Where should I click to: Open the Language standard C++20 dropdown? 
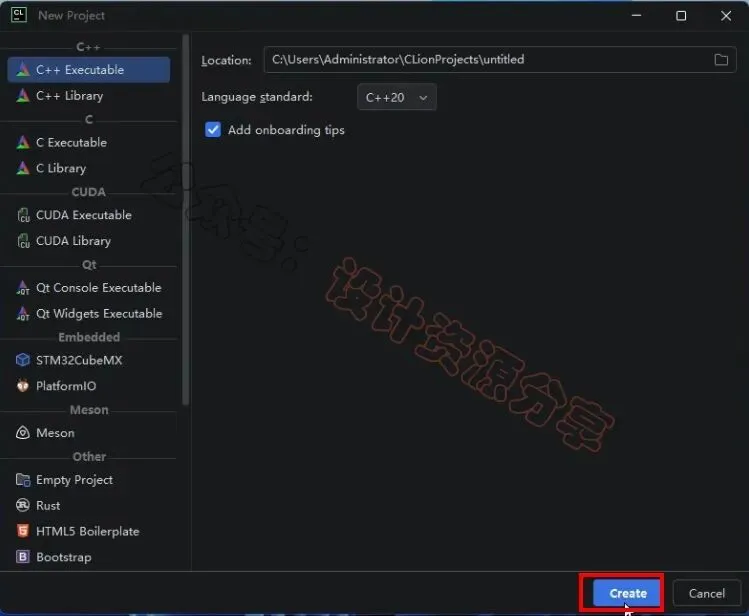tap(396, 97)
